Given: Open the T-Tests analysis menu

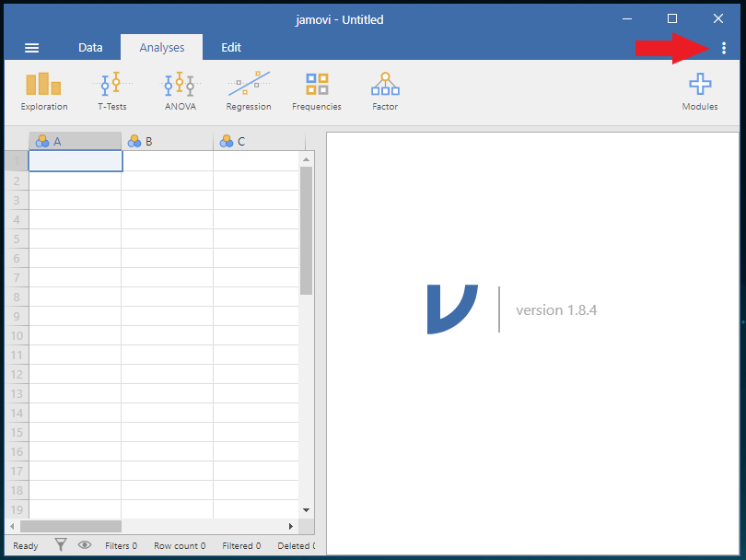Looking at the screenshot, I should 112,92.
